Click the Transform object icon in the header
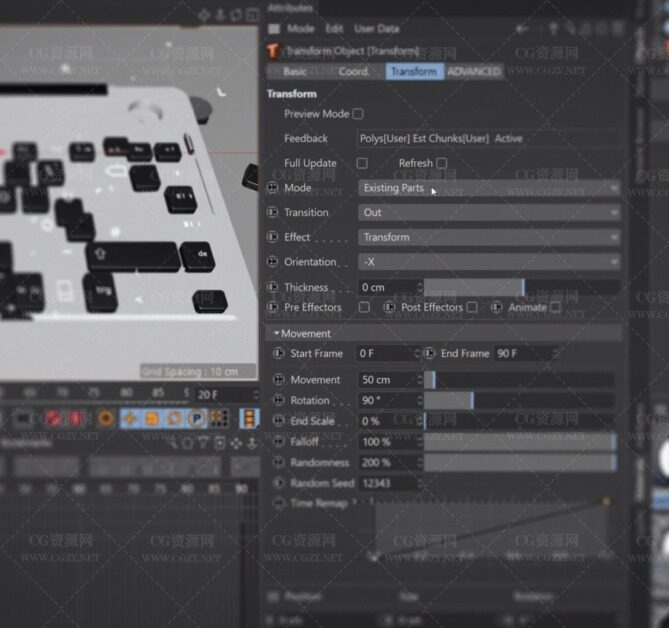 tap(273, 51)
